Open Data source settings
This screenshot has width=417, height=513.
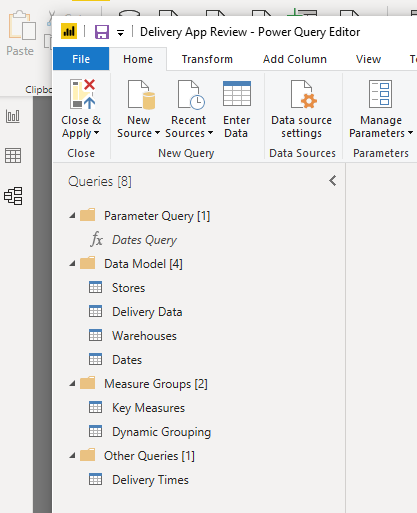point(302,109)
